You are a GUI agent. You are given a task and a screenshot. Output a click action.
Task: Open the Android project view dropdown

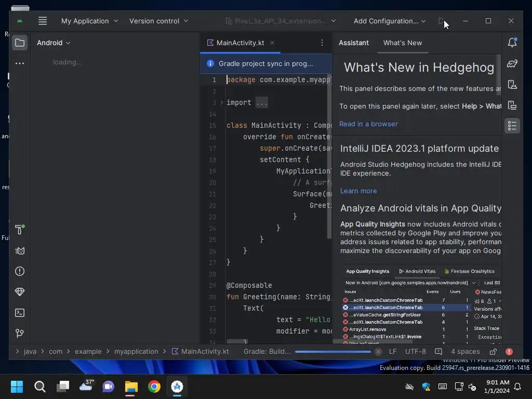click(54, 43)
